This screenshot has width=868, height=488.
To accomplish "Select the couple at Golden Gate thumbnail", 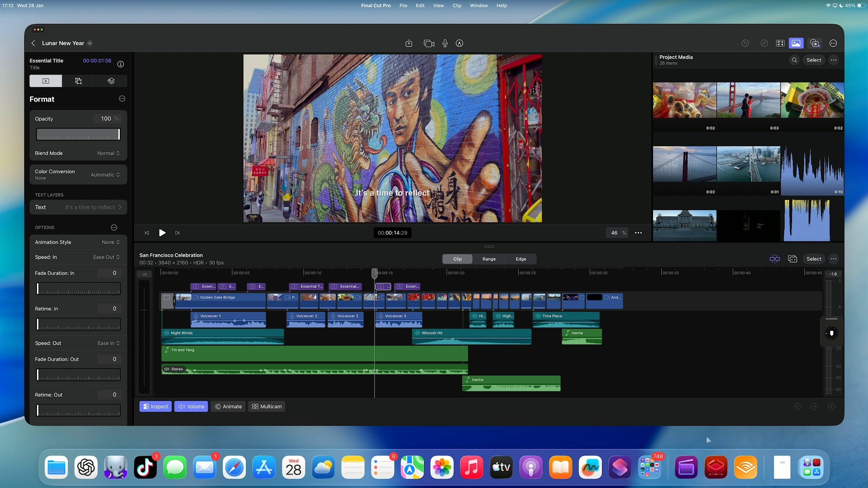I will pyautogui.click(x=748, y=100).
